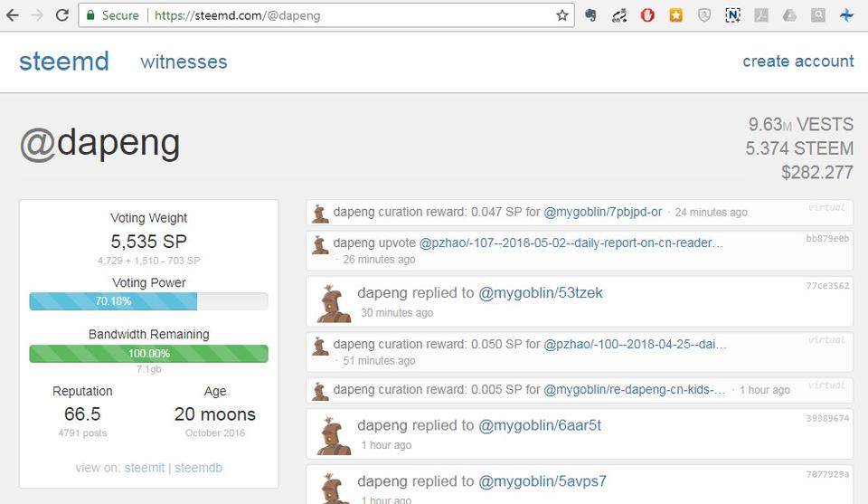Click transaction hash 77ce3562
Viewport: 868px width, 504px height.
(x=827, y=286)
